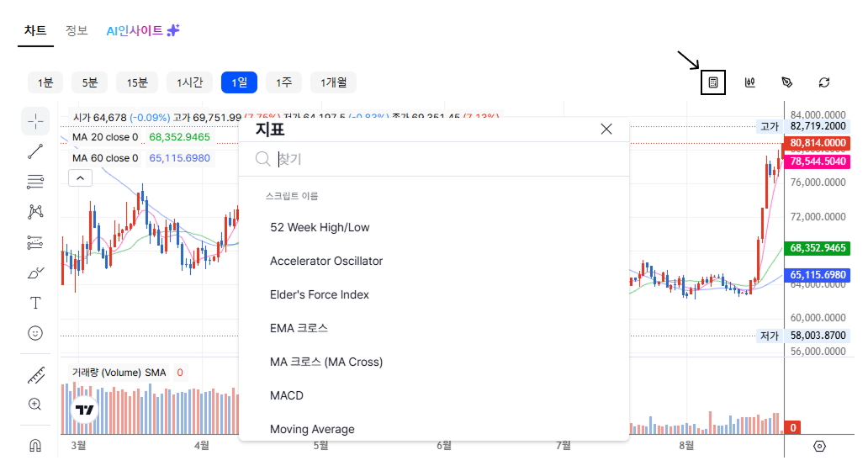The height and width of the screenshot is (471, 868).
Task: Select the crosshair cursor tool
Action: pyautogui.click(x=35, y=121)
